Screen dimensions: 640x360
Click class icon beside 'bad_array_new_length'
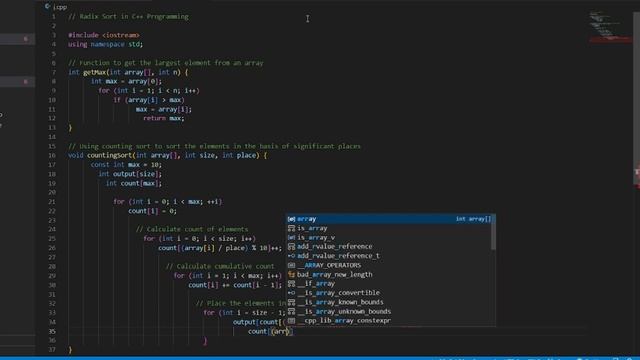click(291, 275)
